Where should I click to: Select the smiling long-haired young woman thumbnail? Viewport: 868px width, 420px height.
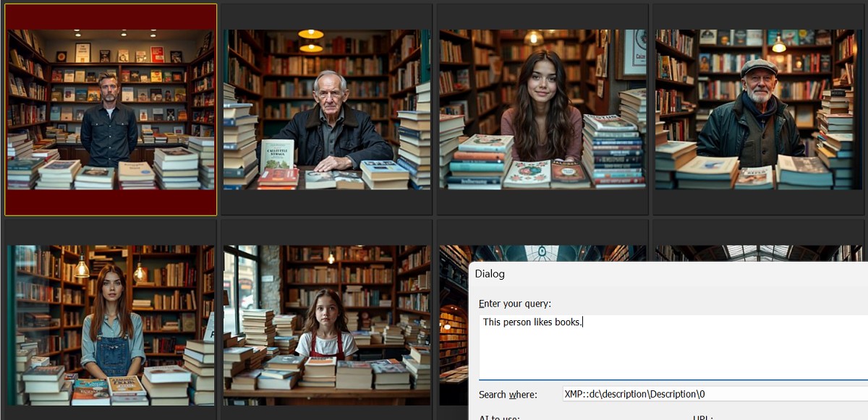(541, 110)
